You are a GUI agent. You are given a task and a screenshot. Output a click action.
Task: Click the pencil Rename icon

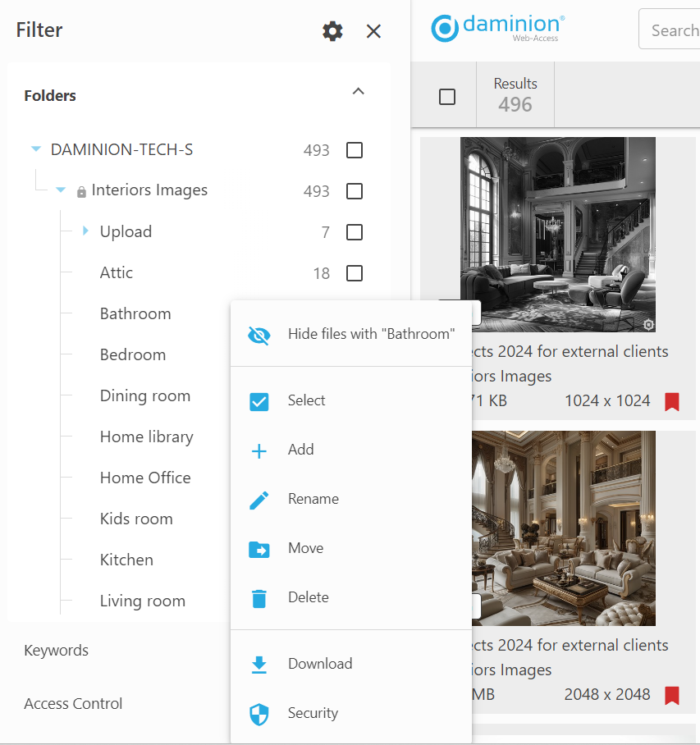259,500
